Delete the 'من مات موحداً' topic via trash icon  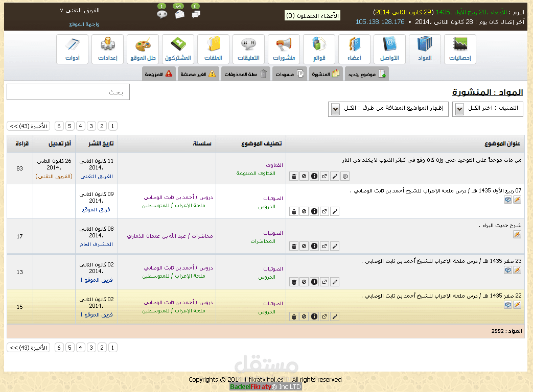[x=294, y=177]
